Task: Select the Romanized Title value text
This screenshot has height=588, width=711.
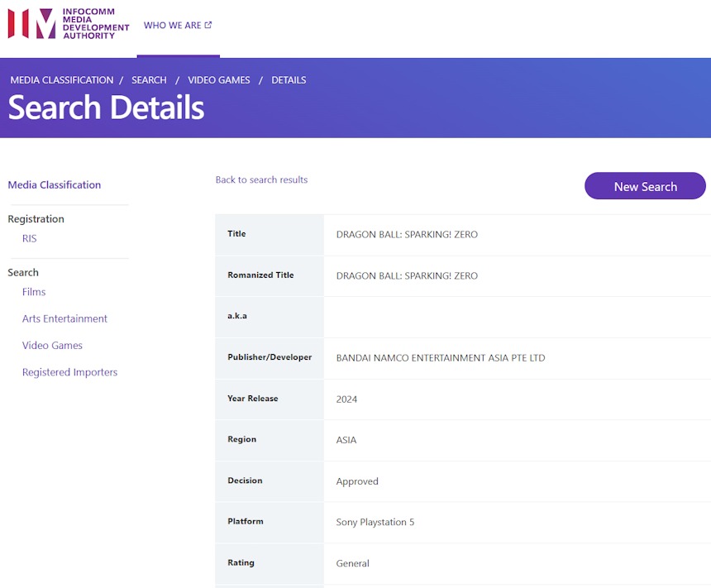Action: 407,276
